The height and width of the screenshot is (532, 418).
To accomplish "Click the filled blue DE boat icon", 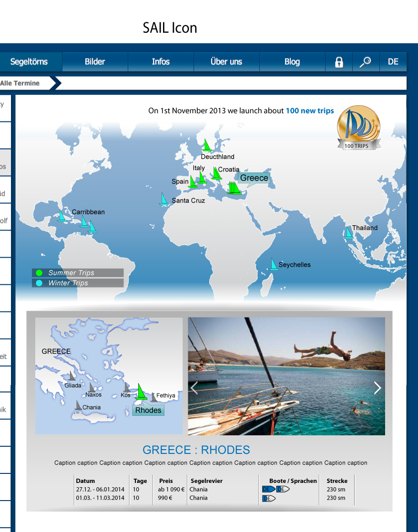I will tap(269, 489).
